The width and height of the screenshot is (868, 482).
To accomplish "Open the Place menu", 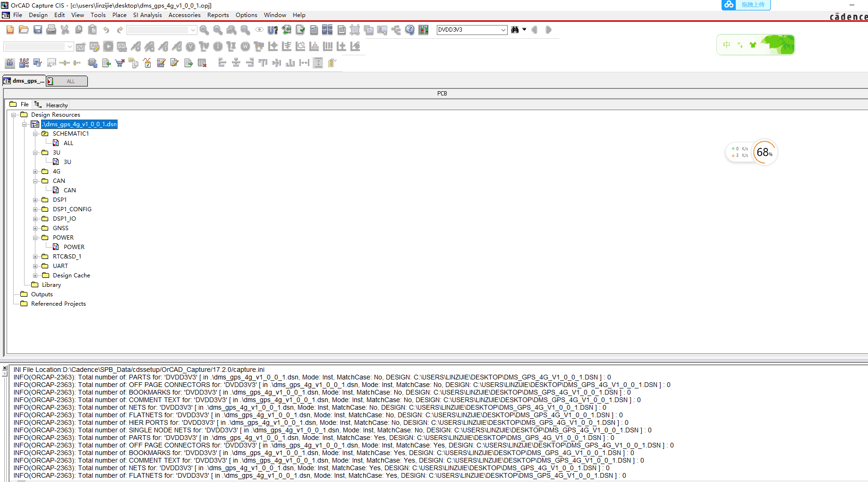I will (119, 15).
